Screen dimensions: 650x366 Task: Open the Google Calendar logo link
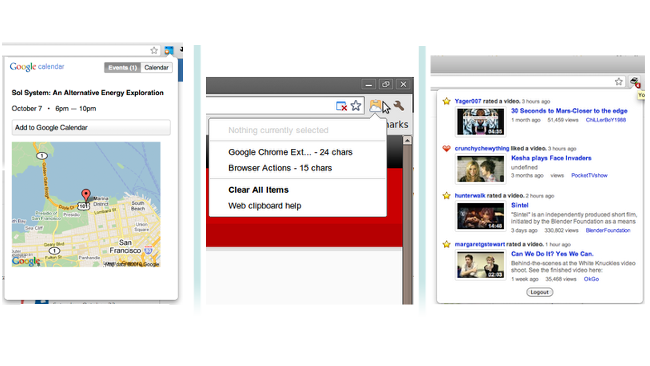pyautogui.click(x=37, y=67)
